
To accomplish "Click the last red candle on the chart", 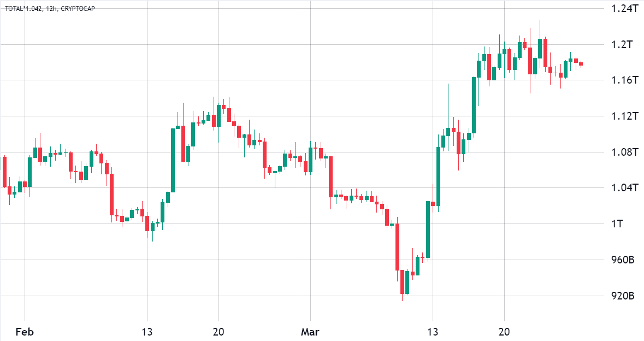I will click(x=581, y=64).
